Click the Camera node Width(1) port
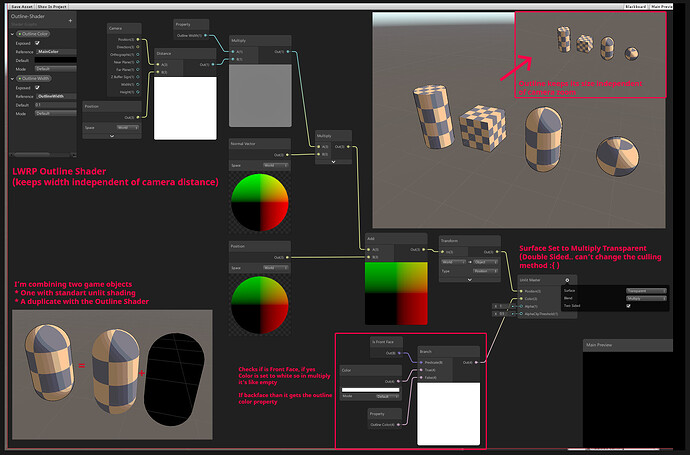 click(138, 84)
